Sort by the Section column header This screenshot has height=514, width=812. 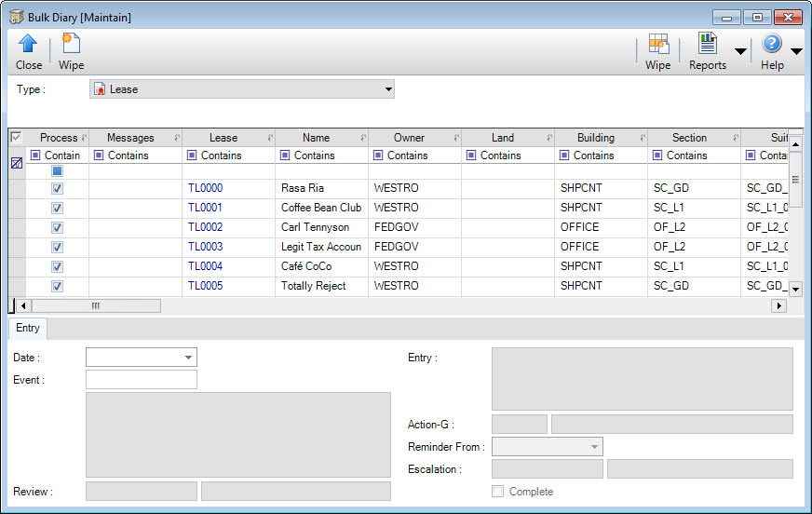[x=689, y=138]
